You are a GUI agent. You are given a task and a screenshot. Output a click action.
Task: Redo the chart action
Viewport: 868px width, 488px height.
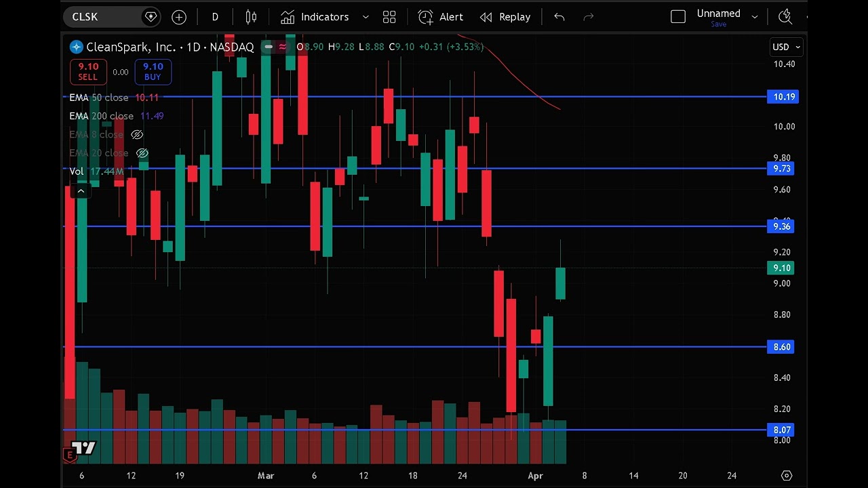[x=589, y=17]
